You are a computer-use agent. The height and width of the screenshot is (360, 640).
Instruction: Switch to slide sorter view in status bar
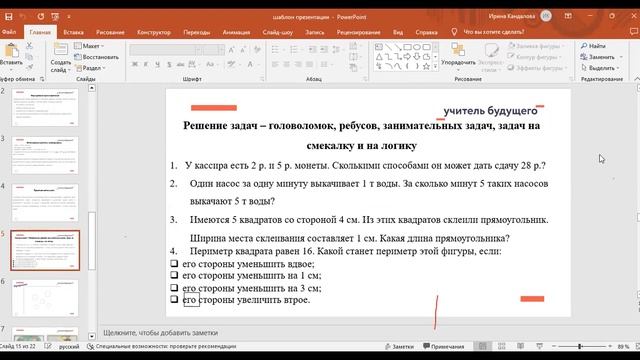click(x=502, y=346)
